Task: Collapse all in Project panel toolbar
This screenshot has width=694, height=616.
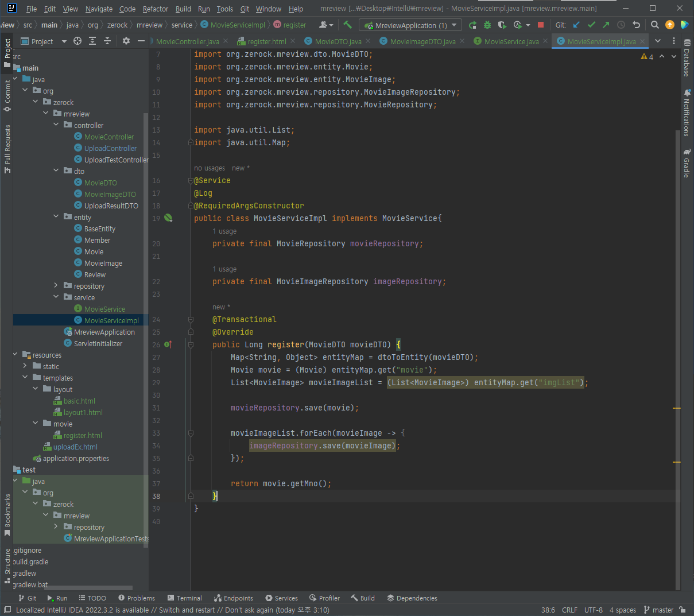Action: click(x=107, y=41)
